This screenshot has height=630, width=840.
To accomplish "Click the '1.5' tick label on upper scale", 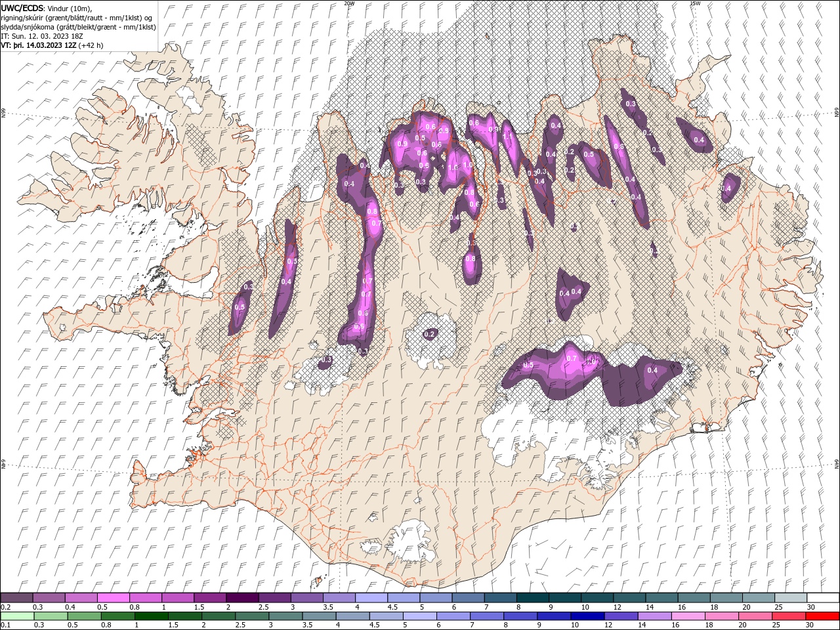I will (x=199, y=607).
